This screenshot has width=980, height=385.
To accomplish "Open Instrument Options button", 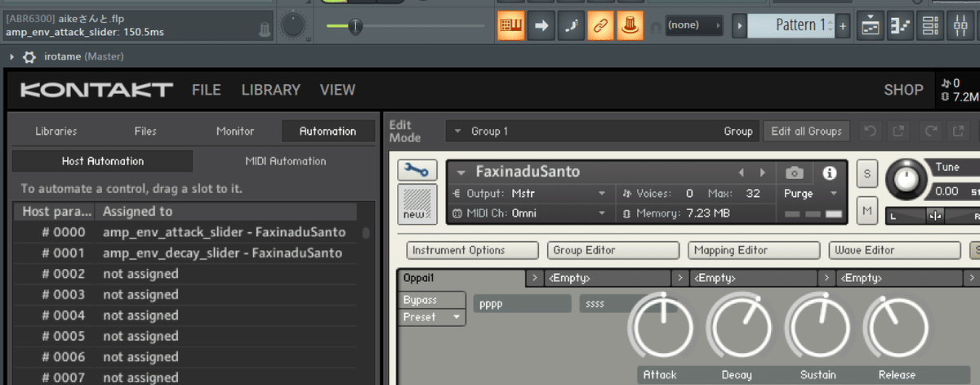I will coord(472,250).
